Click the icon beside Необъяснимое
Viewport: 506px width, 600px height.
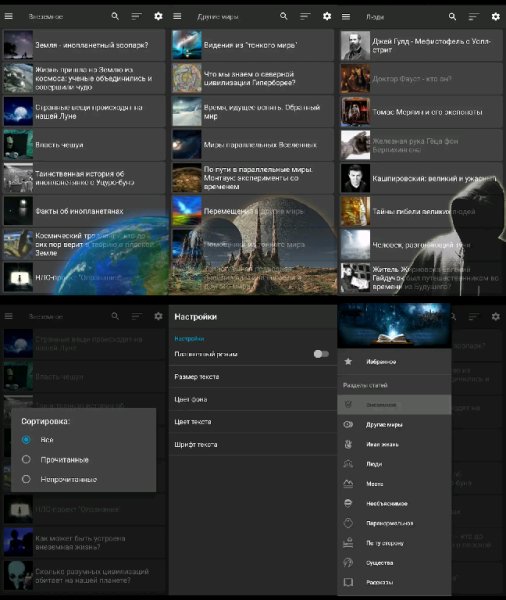(348, 503)
